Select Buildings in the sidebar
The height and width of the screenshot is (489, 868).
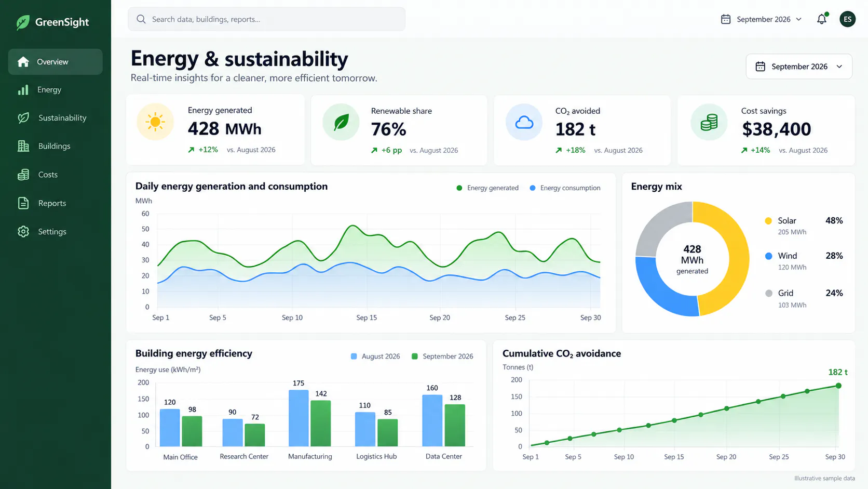pyautogui.click(x=55, y=146)
